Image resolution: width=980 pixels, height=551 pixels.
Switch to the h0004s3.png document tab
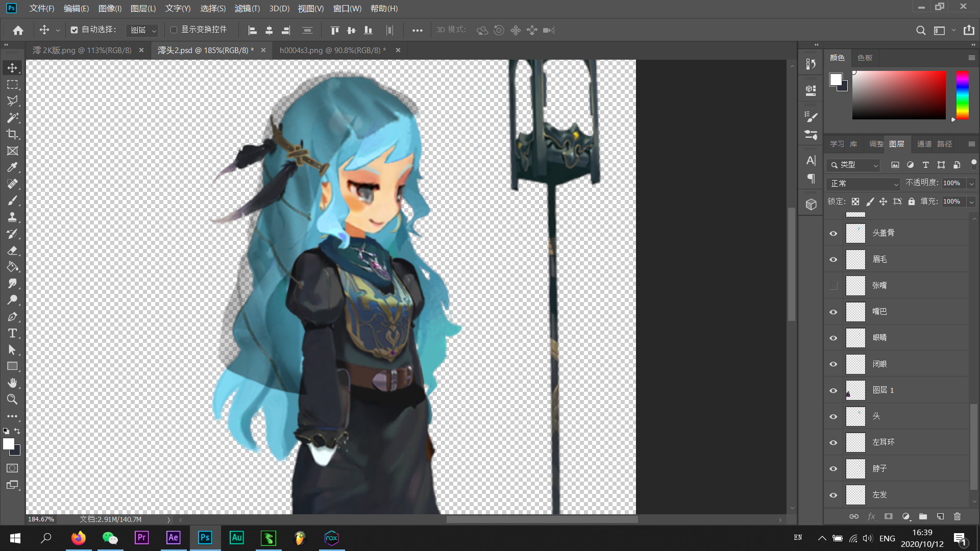332,50
